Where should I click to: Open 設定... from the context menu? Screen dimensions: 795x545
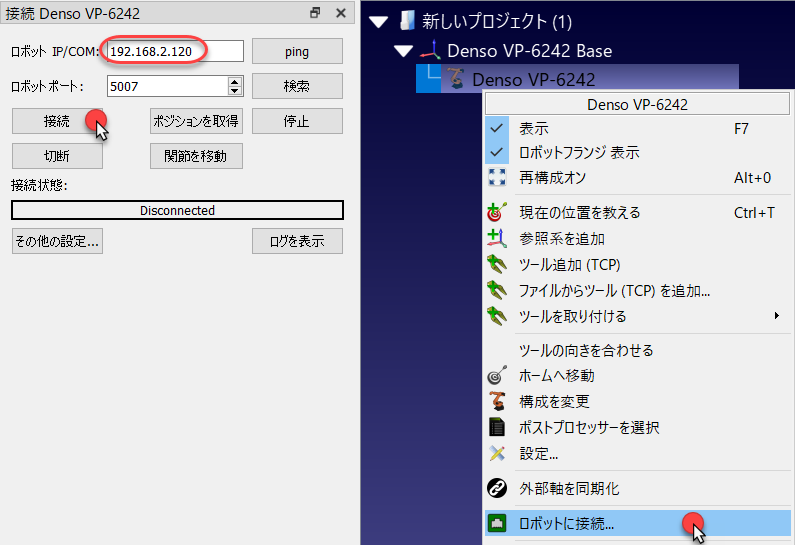(x=638, y=453)
